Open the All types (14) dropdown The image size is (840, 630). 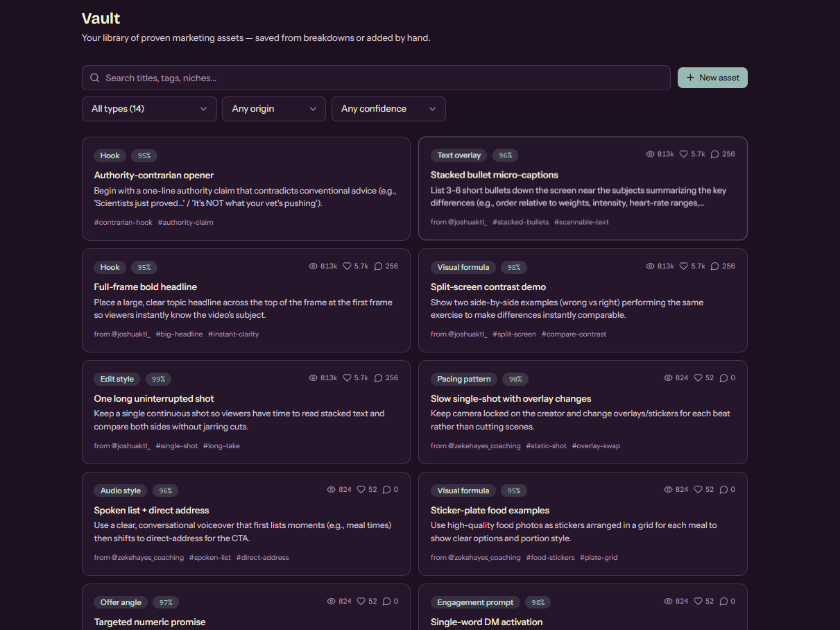pos(149,109)
